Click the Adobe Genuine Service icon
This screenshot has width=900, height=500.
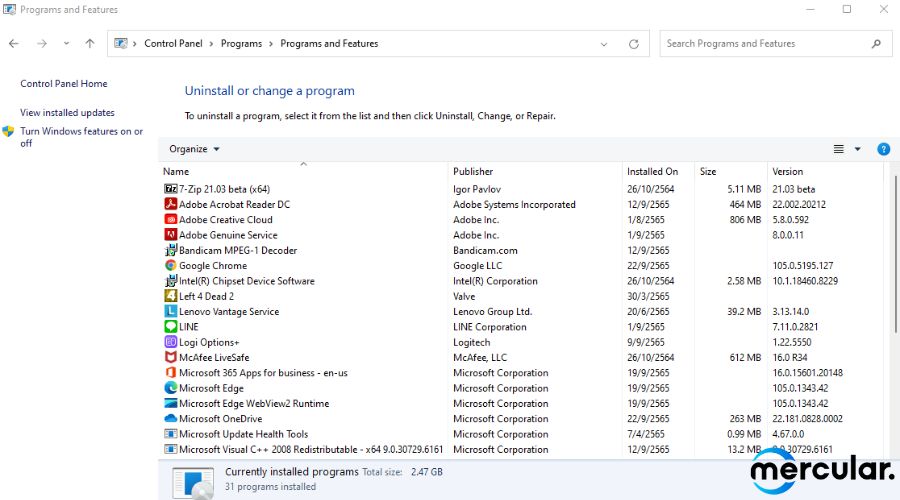coord(170,235)
